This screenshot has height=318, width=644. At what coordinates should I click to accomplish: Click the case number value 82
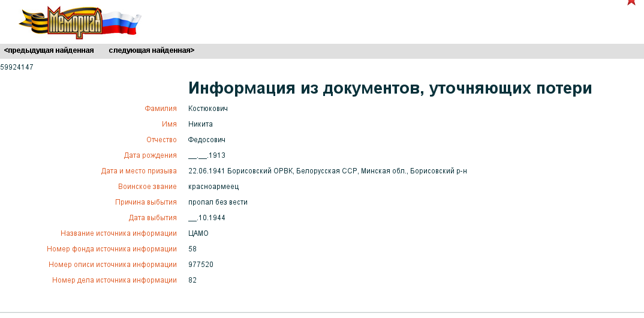pyautogui.click(x=192, y=280)
